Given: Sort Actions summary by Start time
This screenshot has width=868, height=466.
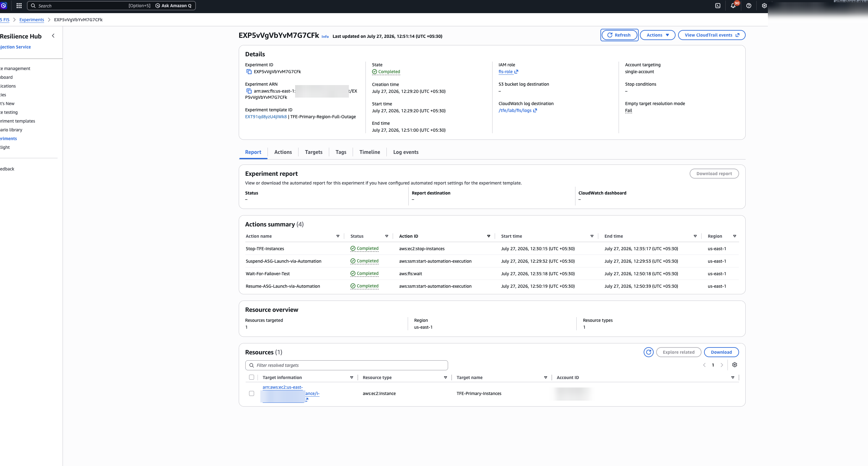Looking at the screenshot, I should tap(592, 236).
